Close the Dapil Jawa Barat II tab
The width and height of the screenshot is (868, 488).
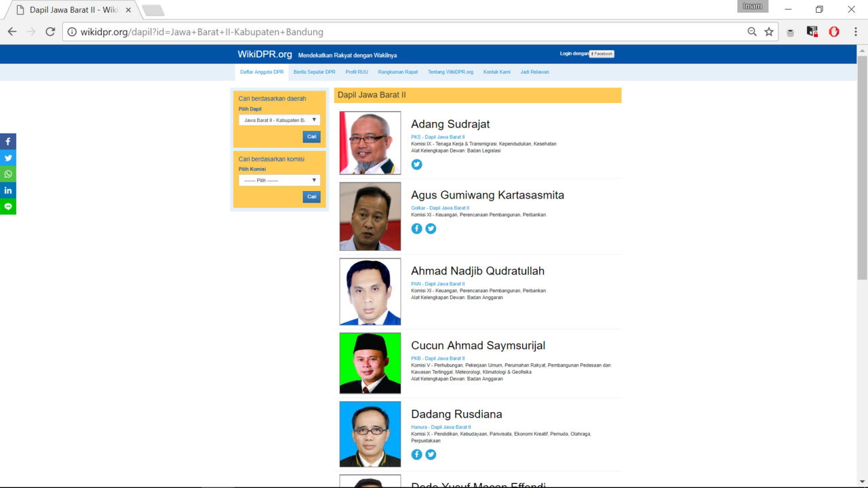(x=128, y=10)
